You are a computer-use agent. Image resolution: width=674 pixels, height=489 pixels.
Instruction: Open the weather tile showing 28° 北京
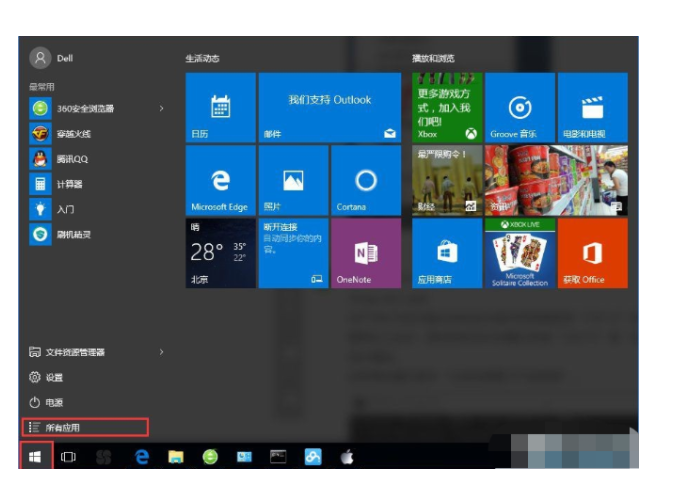(220, 253)
